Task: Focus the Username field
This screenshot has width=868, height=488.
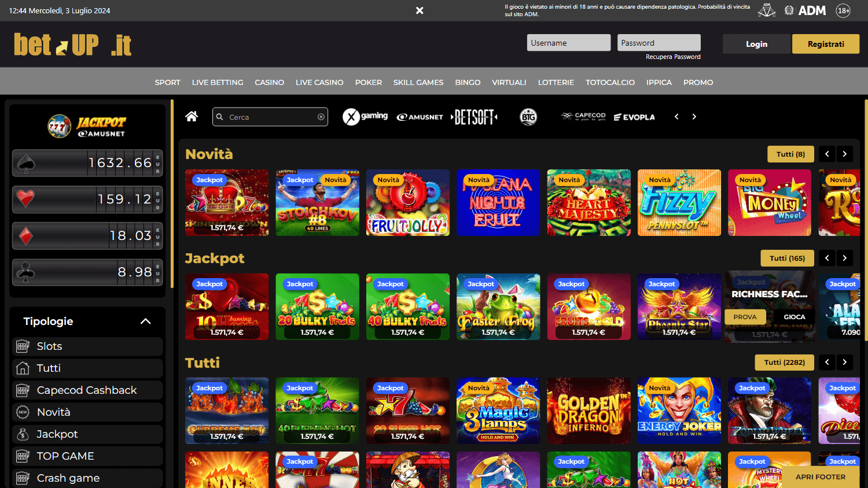Action: pyautogui.click(x=569, y=43)
